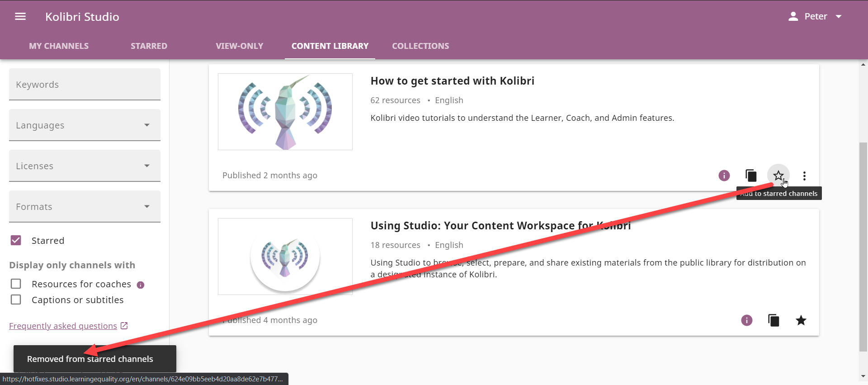
Task: Click the Using Studio channel thumbnail
Action: point(285,257)
